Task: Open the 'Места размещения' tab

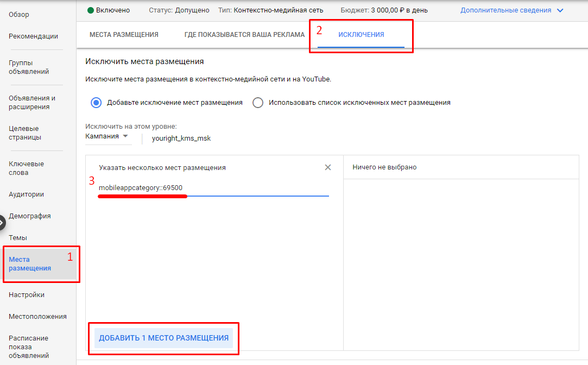Action: coord(124,35)
